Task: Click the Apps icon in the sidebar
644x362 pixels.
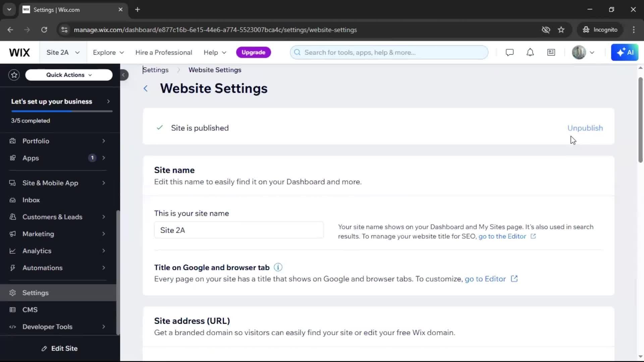Action: tap(13, 158)
